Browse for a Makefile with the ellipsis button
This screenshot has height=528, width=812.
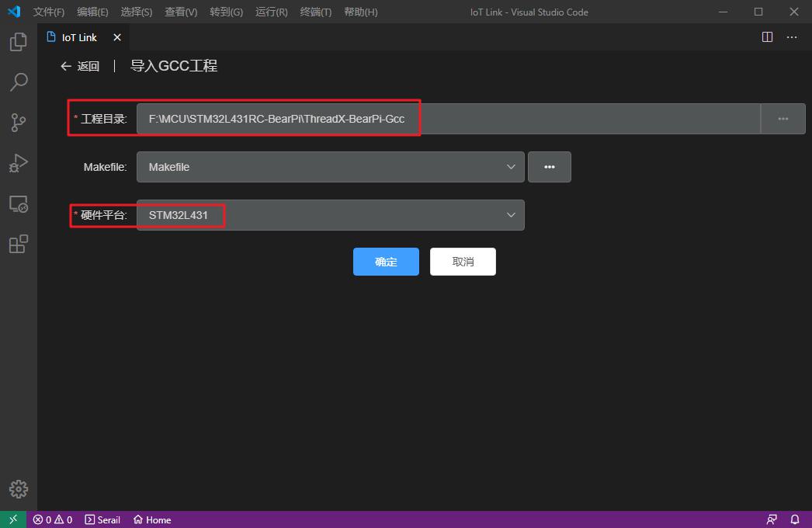point(550,167)
